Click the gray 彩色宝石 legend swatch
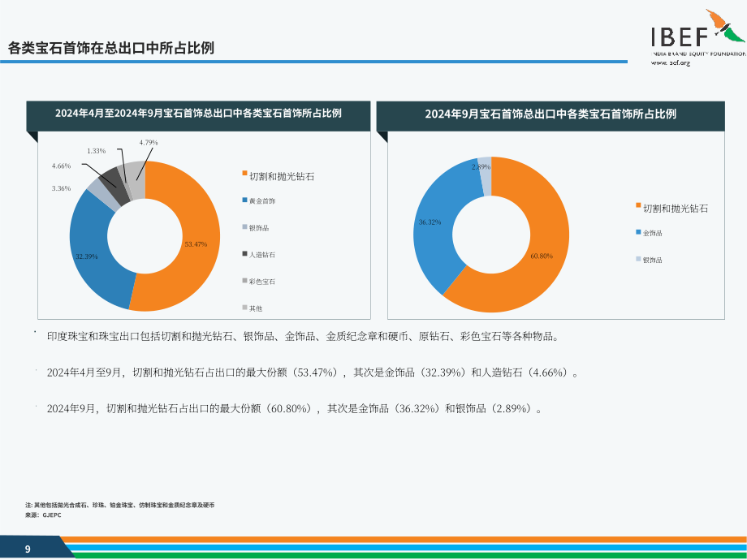Viewport: 747px width, 560px height. coord(244,281)
